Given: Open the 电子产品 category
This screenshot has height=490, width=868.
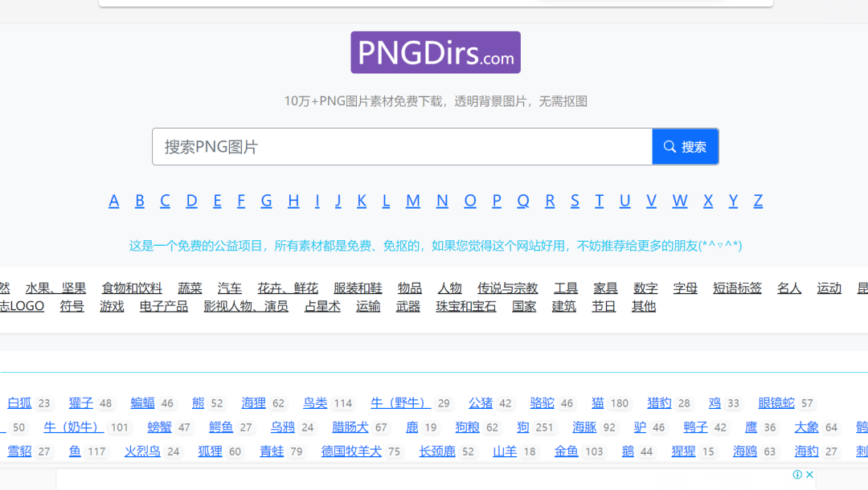Looking at the screenshot, I should click(164, 306).
